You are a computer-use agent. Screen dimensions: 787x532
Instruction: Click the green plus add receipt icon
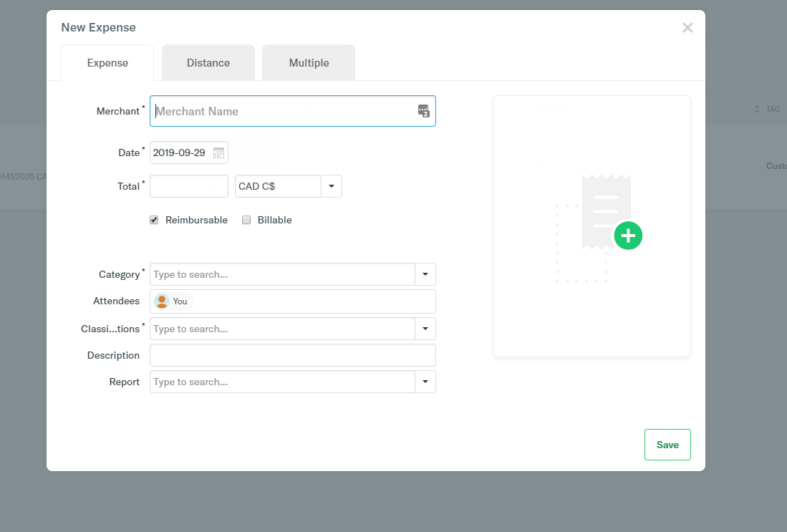[628, 236]
